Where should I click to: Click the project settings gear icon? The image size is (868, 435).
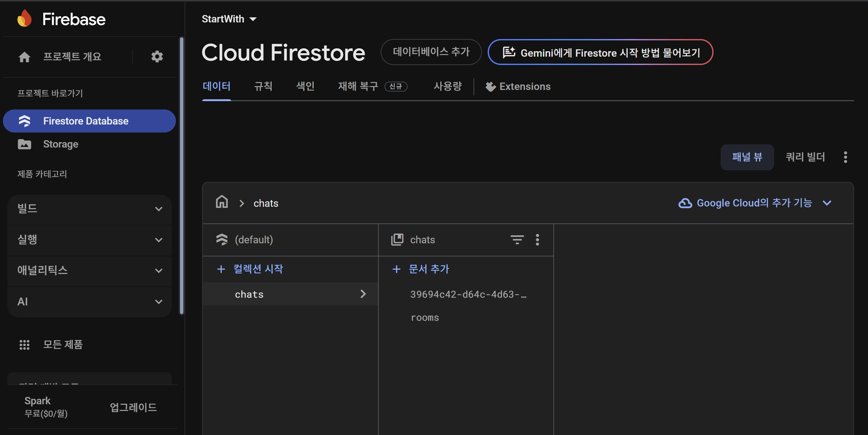[157, 57]
